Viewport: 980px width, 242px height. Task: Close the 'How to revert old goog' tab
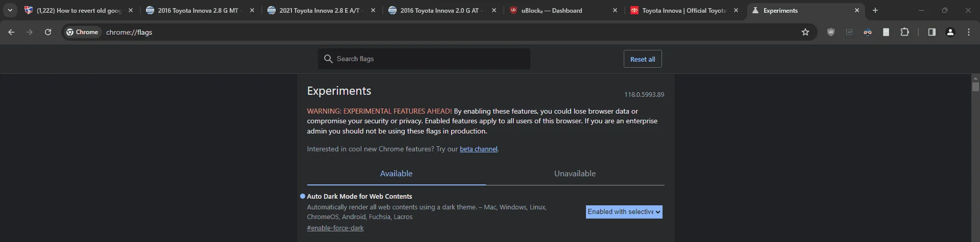point(131,10)
